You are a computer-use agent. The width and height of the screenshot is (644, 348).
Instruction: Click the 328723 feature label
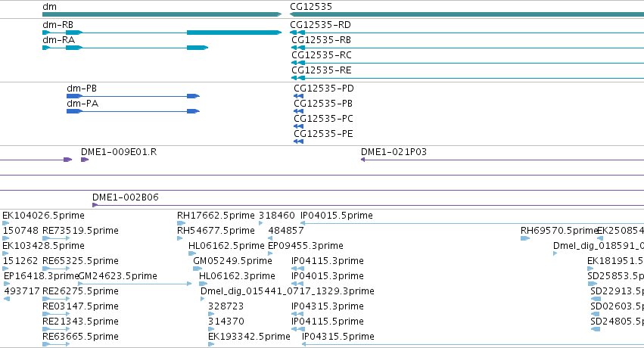[226, 306]
